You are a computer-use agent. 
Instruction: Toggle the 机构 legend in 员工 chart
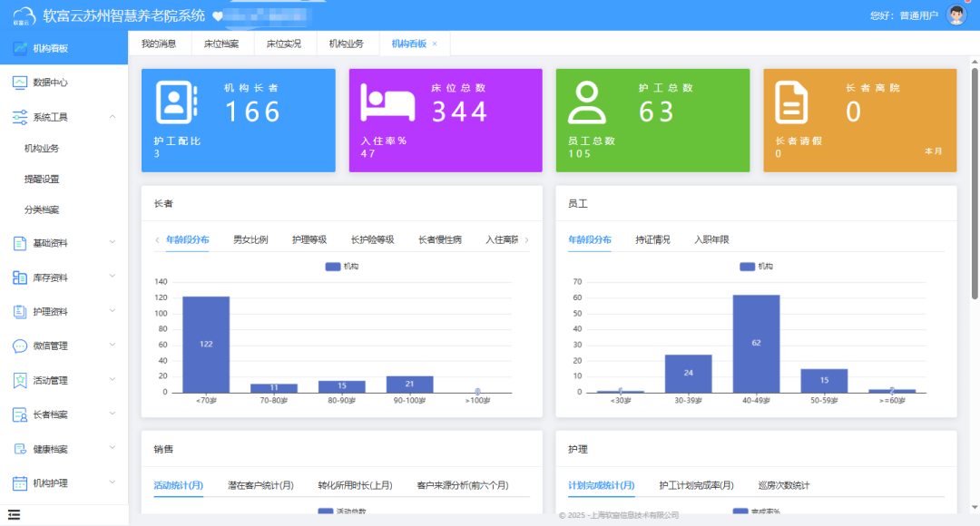click(756, 267)
